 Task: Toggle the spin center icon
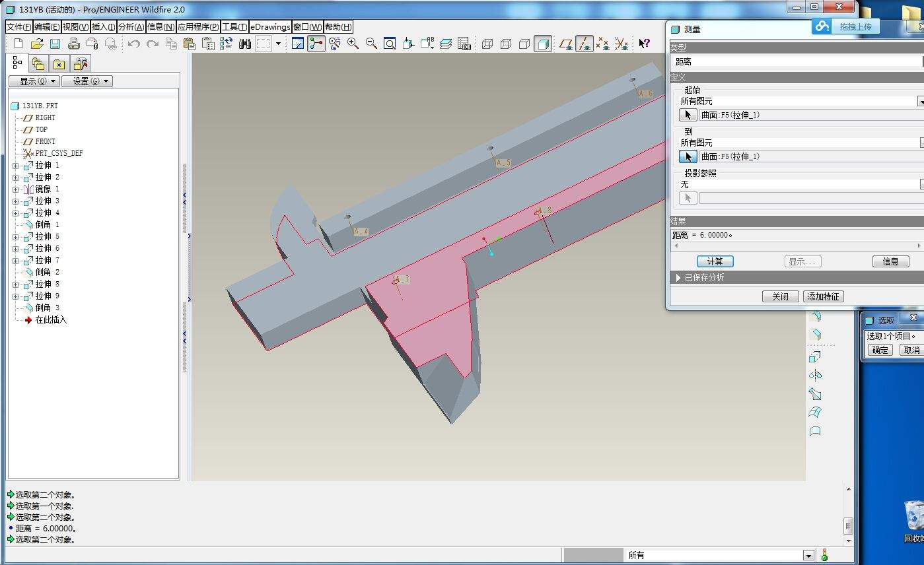tap(316, 44)
